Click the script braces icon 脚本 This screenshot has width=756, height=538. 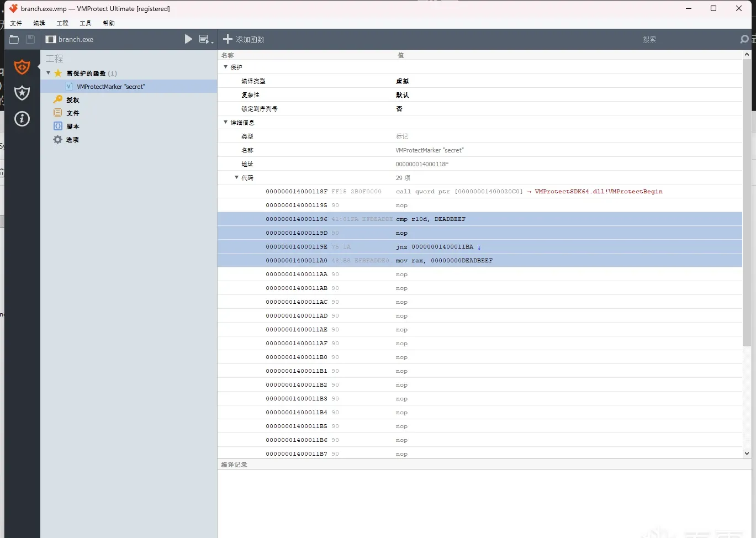(x=57, y=126)
